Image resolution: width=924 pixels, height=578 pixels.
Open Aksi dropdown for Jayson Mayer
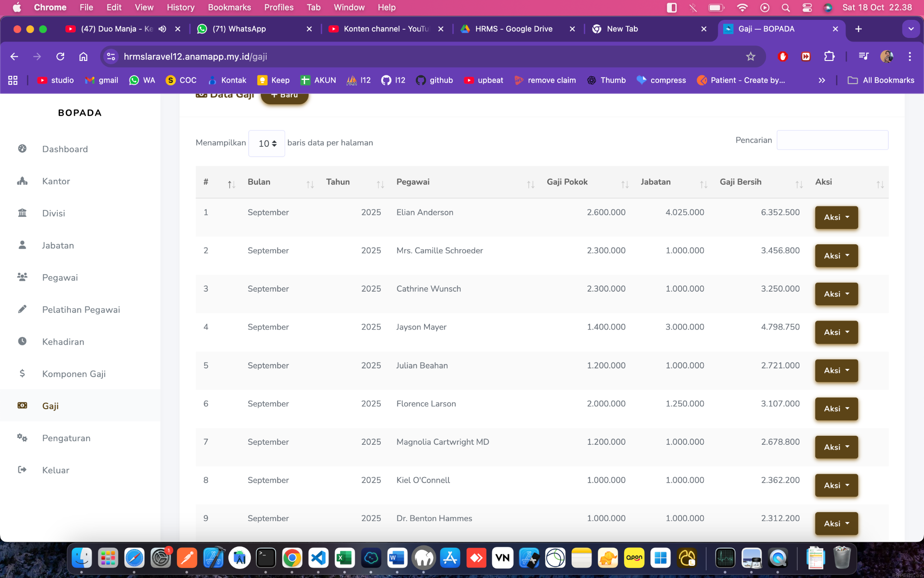(836, 332)
